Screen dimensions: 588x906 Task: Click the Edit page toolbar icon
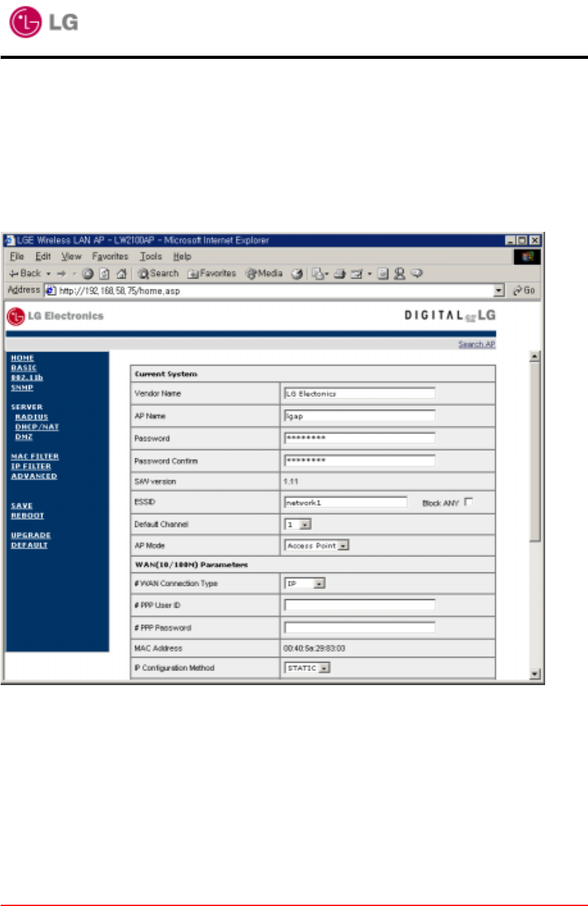(357, 273)
